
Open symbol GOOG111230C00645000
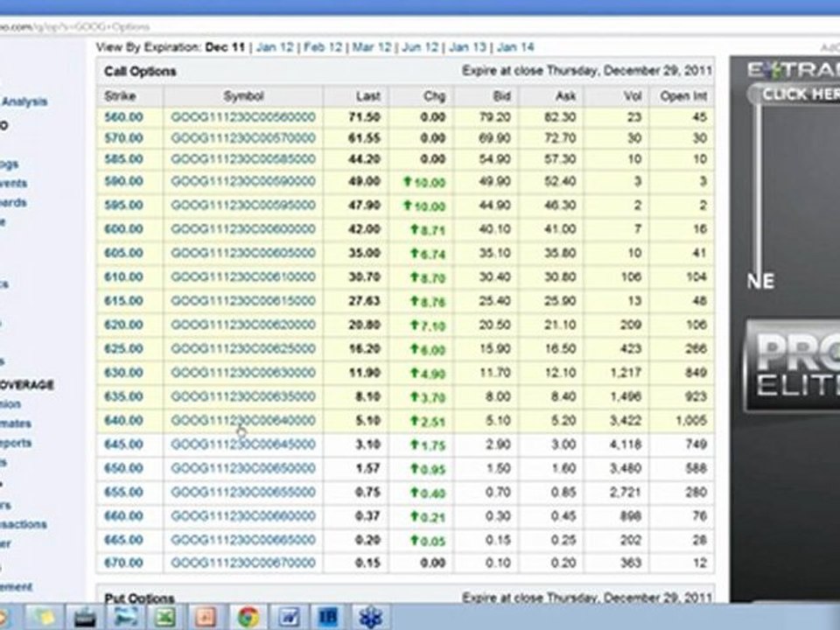click(x=243, y=444)
